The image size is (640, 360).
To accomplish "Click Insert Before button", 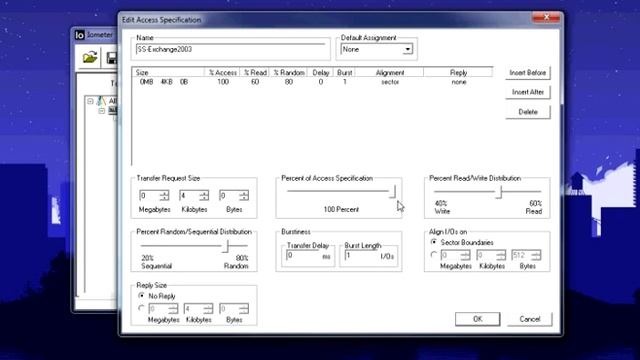I will pyautogui.click(x=527, y=73).
